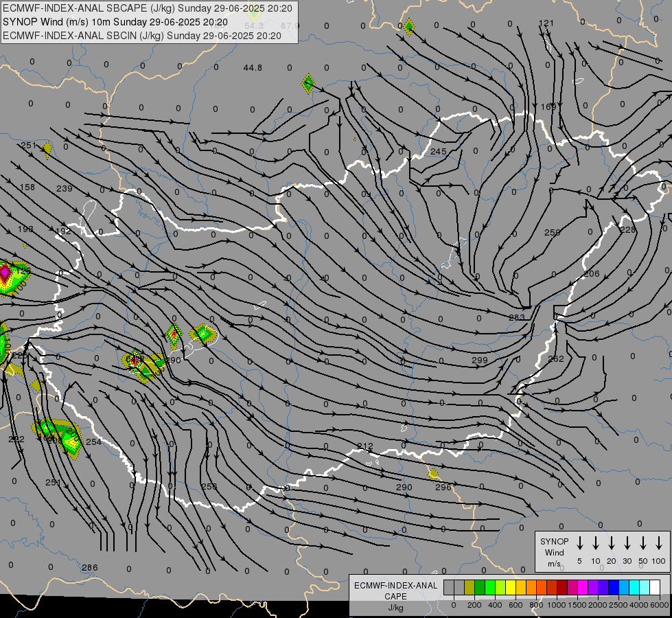Pick the olive swatch left of the 200 tick
Viewport: 672px width, 618px height.
click(470, 588)
